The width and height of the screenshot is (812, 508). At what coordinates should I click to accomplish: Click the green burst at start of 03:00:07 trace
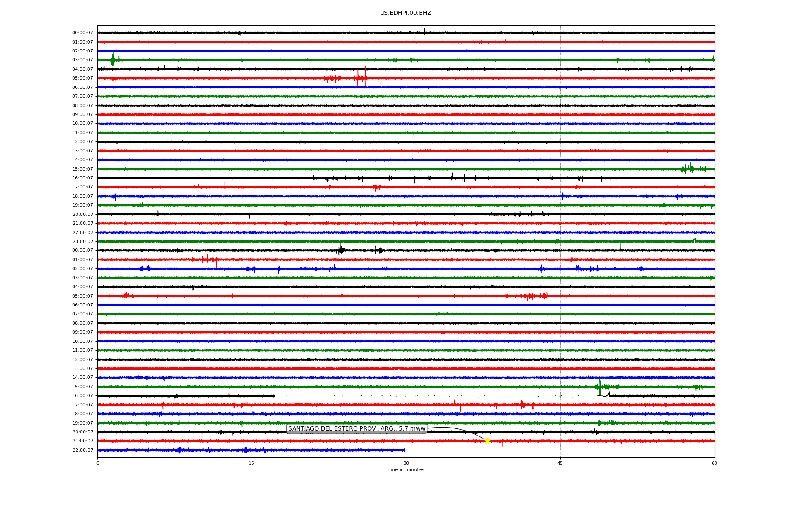coord(113,60)
